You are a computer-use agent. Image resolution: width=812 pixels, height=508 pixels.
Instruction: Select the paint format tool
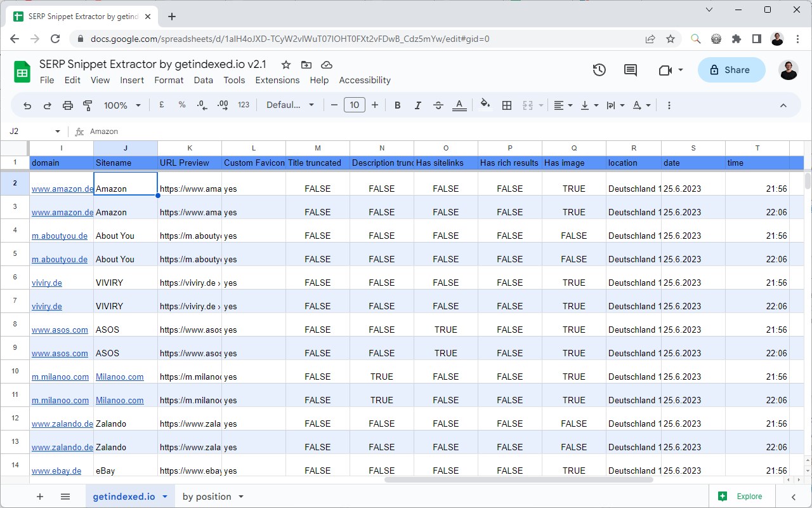click(88, 105)
